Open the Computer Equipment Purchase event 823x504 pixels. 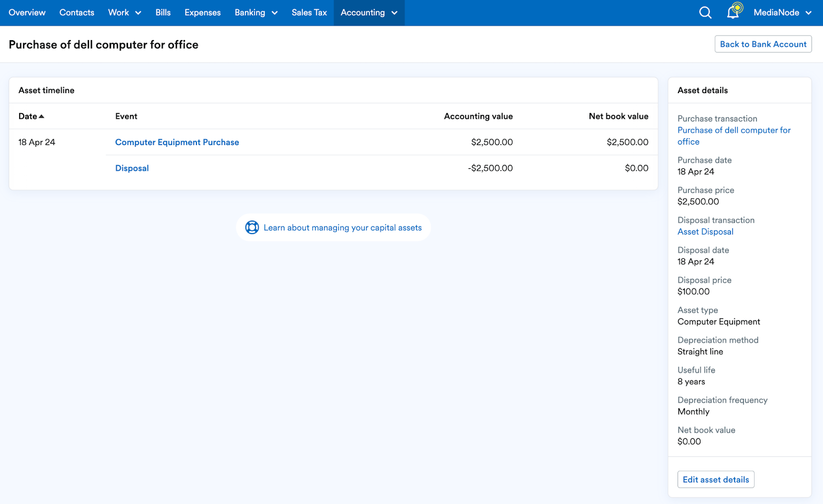(177, 142)
